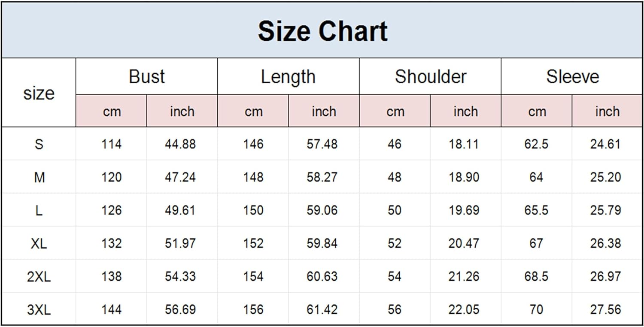Click the 3XL size row label
644x327 pixels.
(x=39, y=310)
